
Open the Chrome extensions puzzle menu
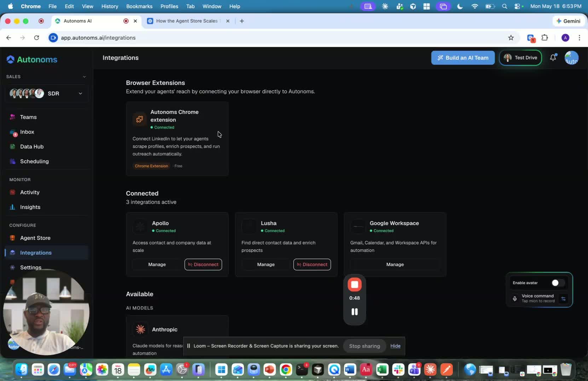[545, 38]
